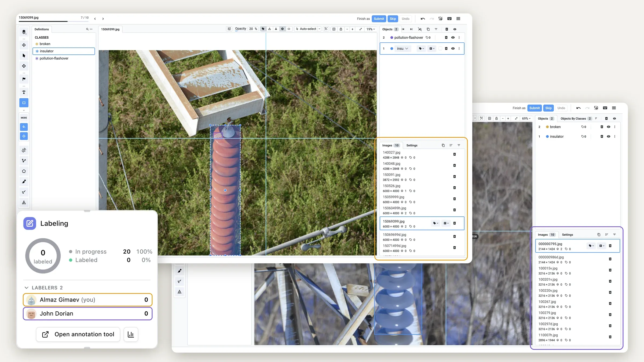644x362 pixels.
Task: Select the brush tool in front window
Action: click(24, 182)
